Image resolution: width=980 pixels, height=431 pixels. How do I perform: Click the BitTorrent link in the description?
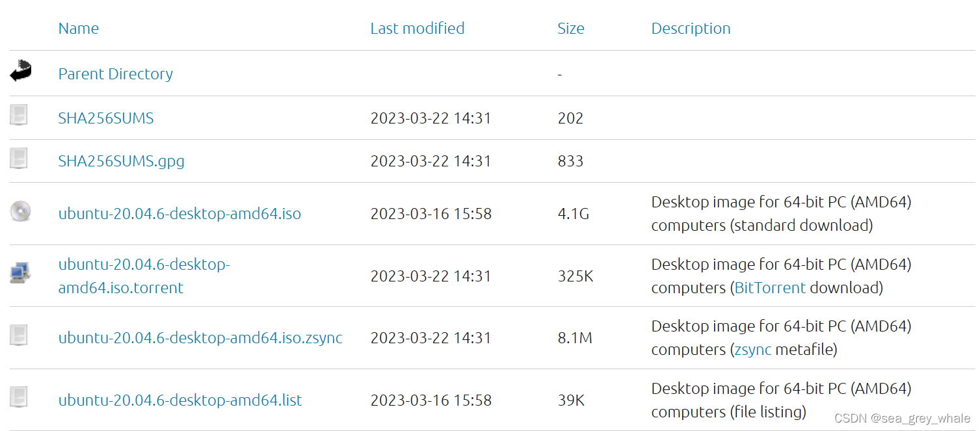[770, 287]
